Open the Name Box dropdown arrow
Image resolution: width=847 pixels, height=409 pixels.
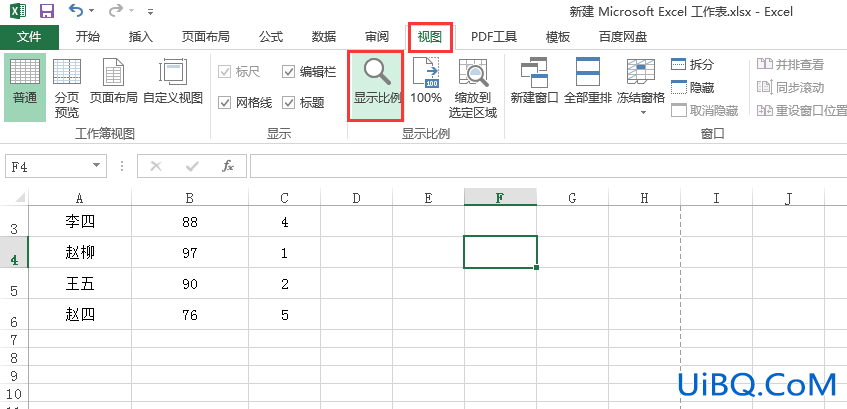coord(97,165)
